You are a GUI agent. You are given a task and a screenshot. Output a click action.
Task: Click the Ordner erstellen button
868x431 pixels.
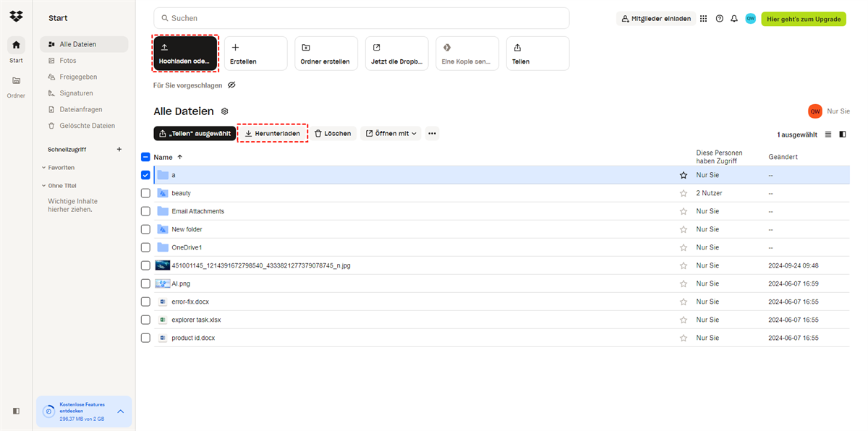click(326, 54)
